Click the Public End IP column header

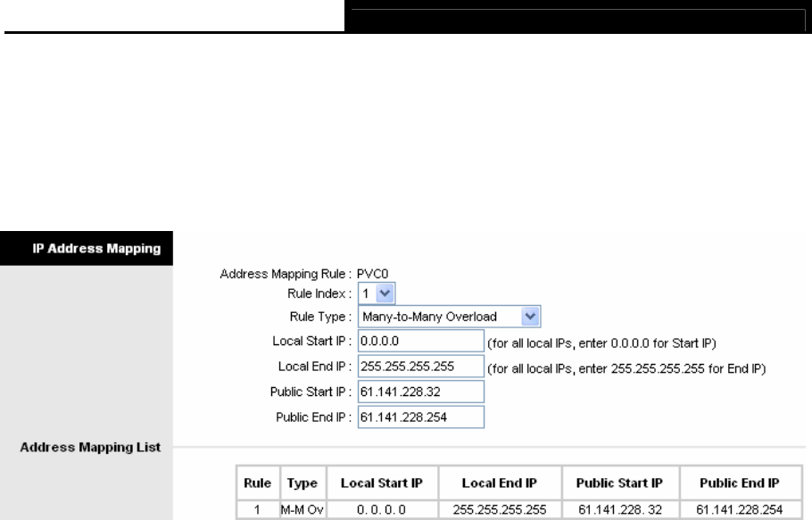click(x=740, y=483)
